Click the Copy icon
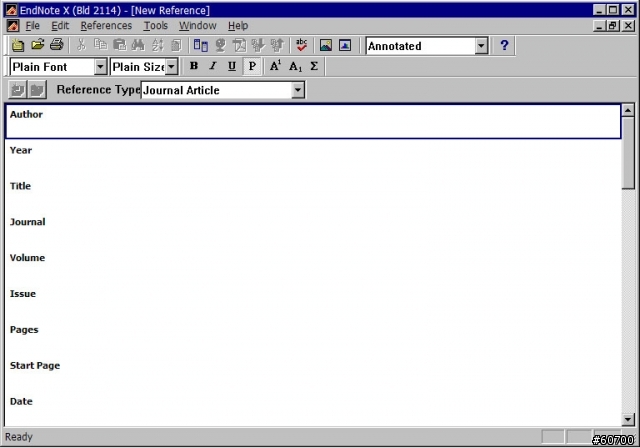Viewport: 640px width, 448px height. [100, 45]
